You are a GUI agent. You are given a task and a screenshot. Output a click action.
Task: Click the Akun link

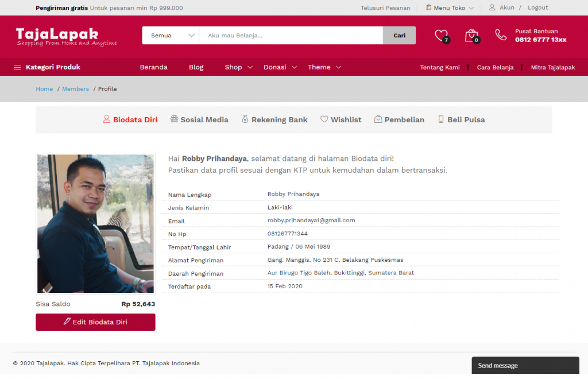point(507,7)
